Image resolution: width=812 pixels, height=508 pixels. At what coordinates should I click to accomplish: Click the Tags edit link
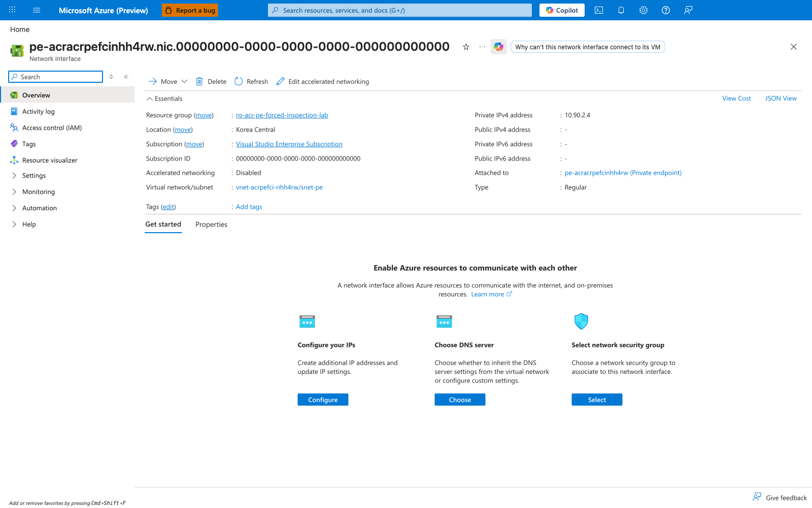[x=168, y=207]
